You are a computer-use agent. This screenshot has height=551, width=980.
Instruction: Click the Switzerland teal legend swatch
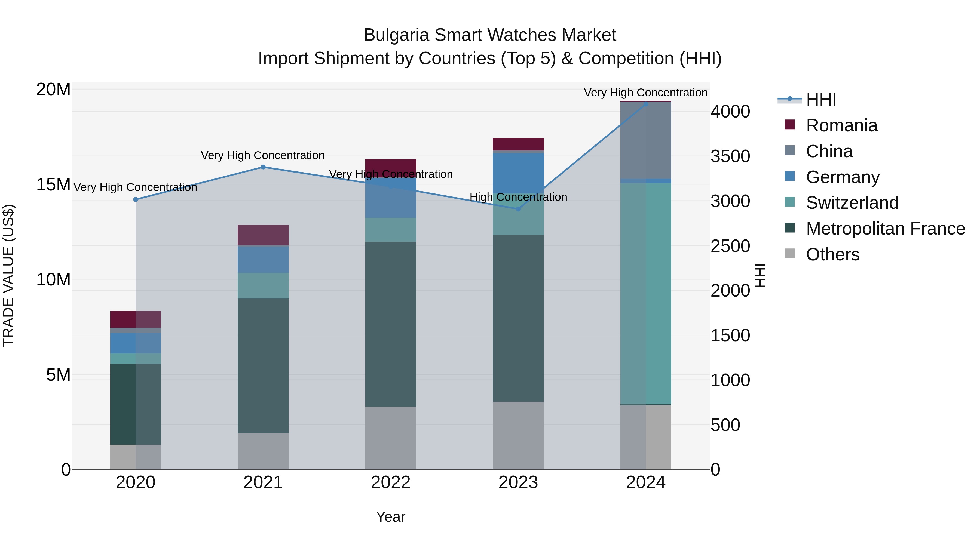click(x=790, y=202)
